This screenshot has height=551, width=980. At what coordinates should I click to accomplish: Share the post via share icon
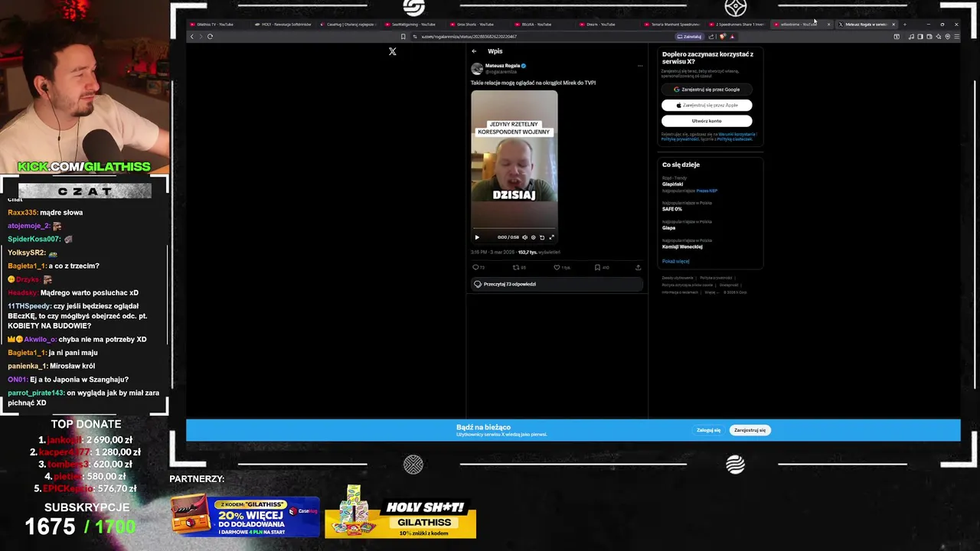[638, 268]
